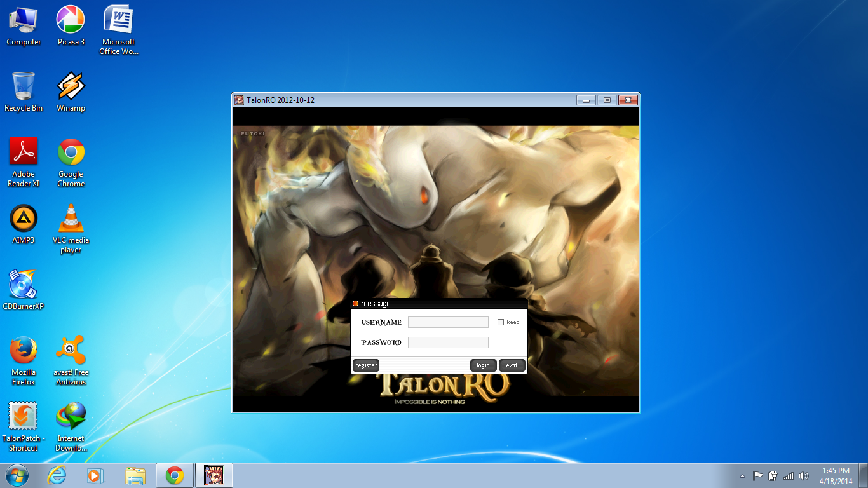The image size is (868, 488).
Task: Select the AIMP3 desktop icon
Action: point(24,224)
